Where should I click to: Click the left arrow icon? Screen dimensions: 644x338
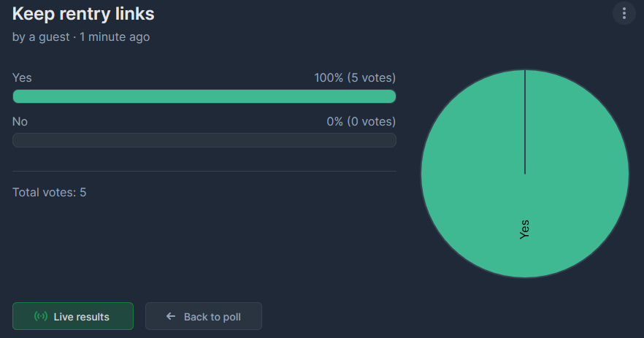click(171, 316)
